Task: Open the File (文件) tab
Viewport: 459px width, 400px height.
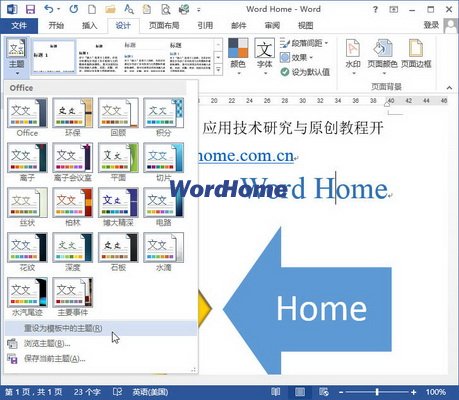Action: tap(19, 26)
